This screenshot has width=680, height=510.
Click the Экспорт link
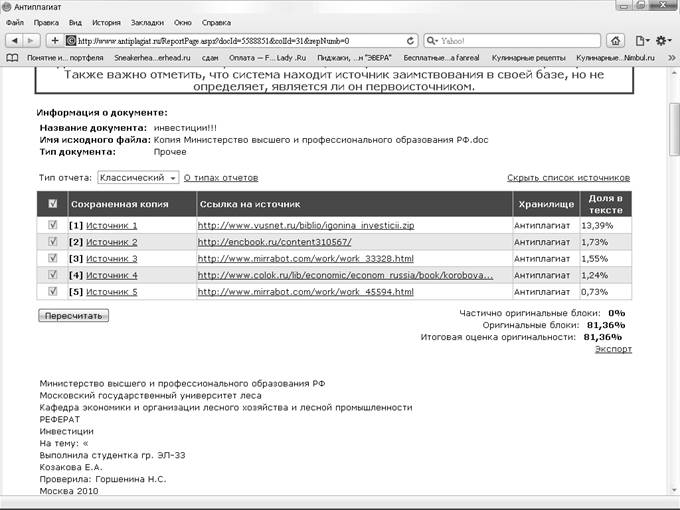coord(613,349)
